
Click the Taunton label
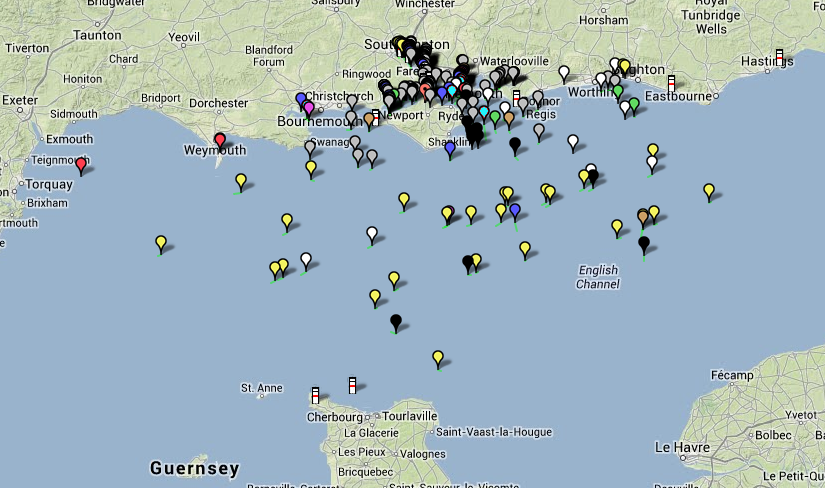click(x=97, y=35)
